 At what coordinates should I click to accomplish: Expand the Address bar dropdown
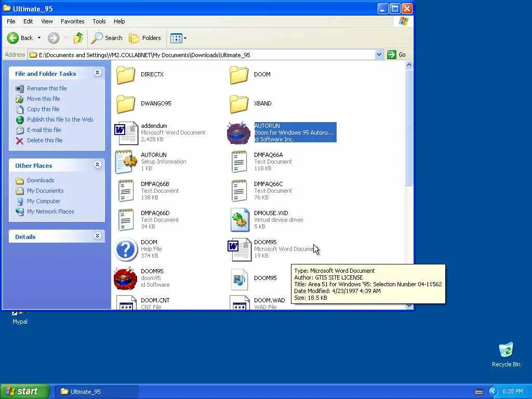379,55
